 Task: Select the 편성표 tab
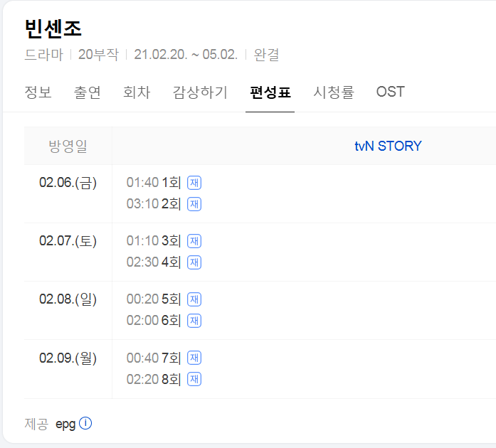pyautogui.click(x=270, y=92)
